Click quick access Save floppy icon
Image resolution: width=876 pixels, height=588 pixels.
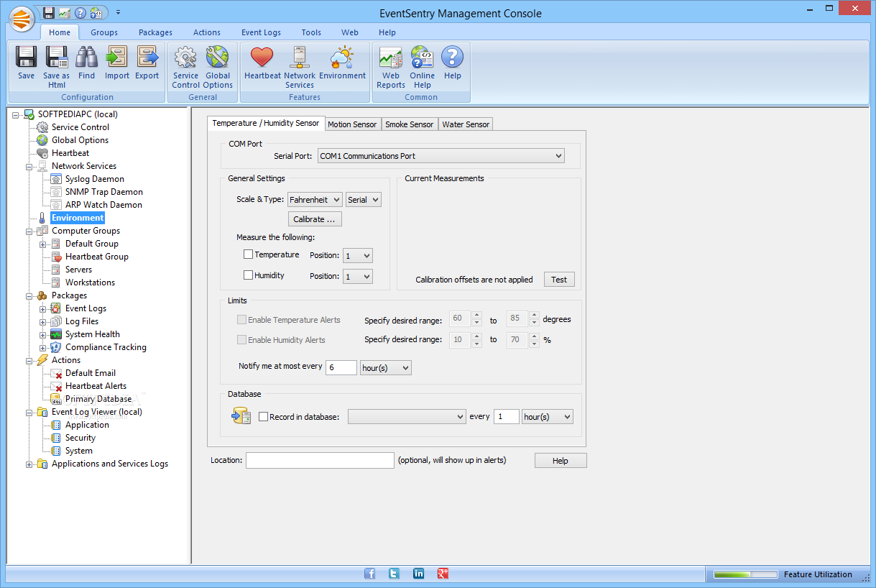click(x=49, y=12)
